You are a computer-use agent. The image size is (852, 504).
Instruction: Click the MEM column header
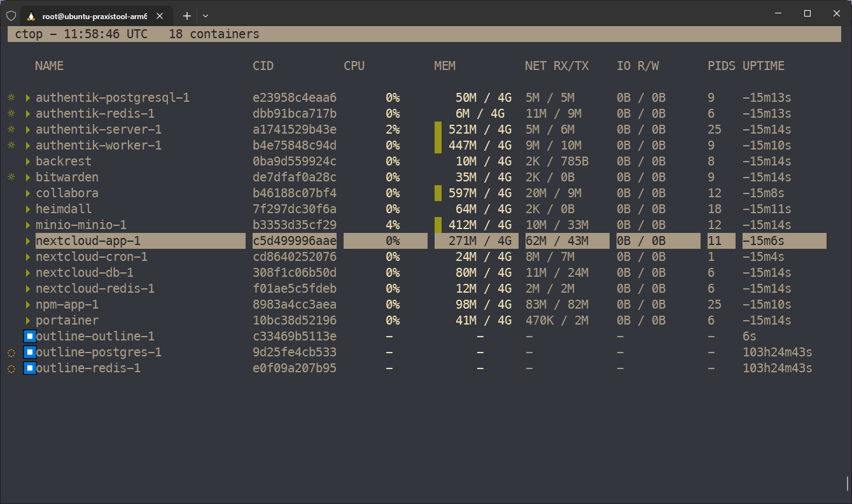[x=445, y=66]
